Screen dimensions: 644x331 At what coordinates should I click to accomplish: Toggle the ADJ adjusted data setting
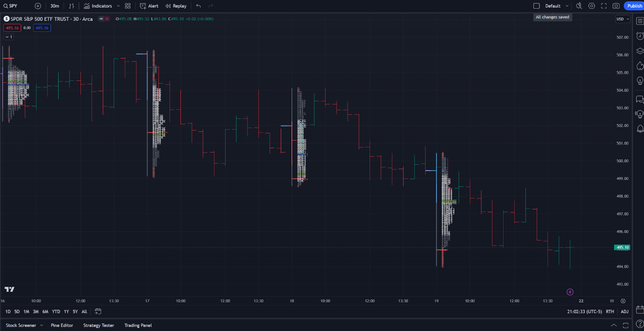coord(624,312)
